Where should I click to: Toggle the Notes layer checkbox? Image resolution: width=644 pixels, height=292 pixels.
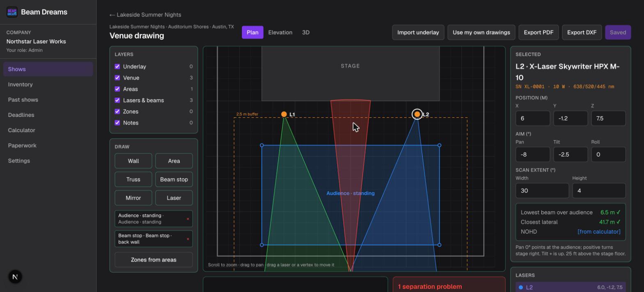117,123
